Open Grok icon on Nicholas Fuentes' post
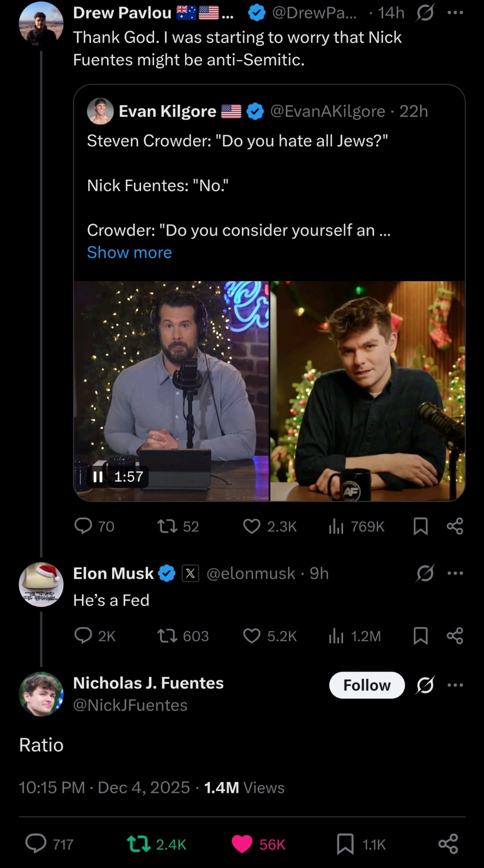 425,685
